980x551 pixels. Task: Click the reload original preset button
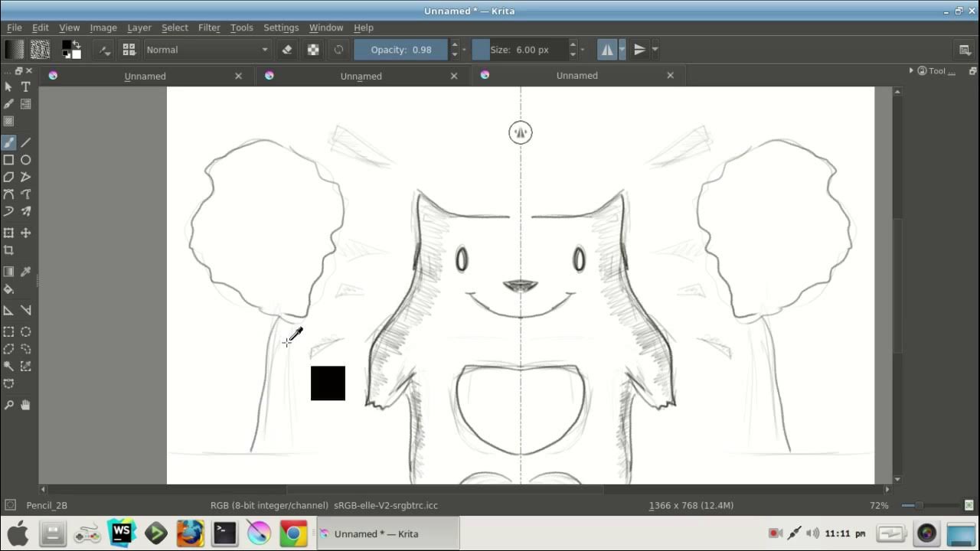pos(338,50)
